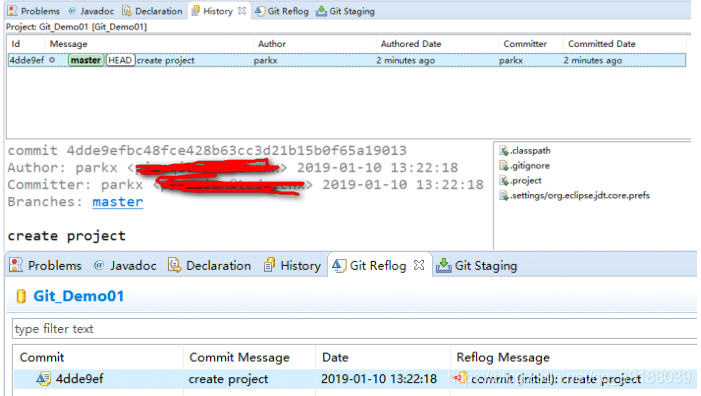
Task: Click Git Reflog icon in lower tab bar
Action: tap(339, 265)
